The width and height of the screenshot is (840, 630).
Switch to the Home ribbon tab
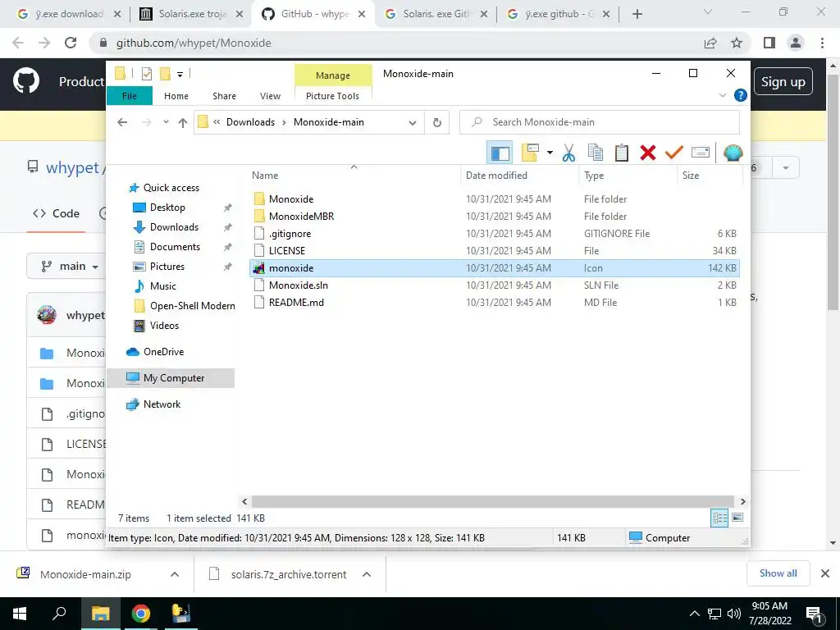[x=176, y=96]
